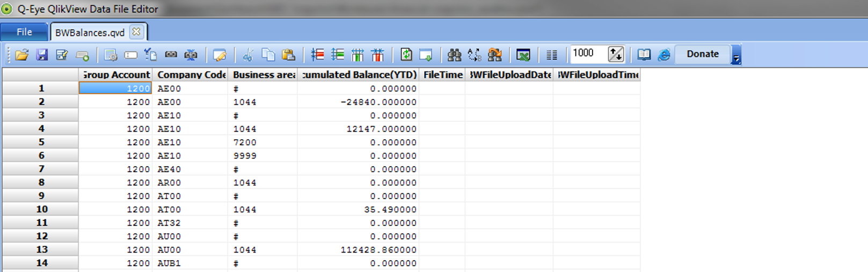
Task: Click the 12147.000000 balance cell
Action: [x=358, y=128]
